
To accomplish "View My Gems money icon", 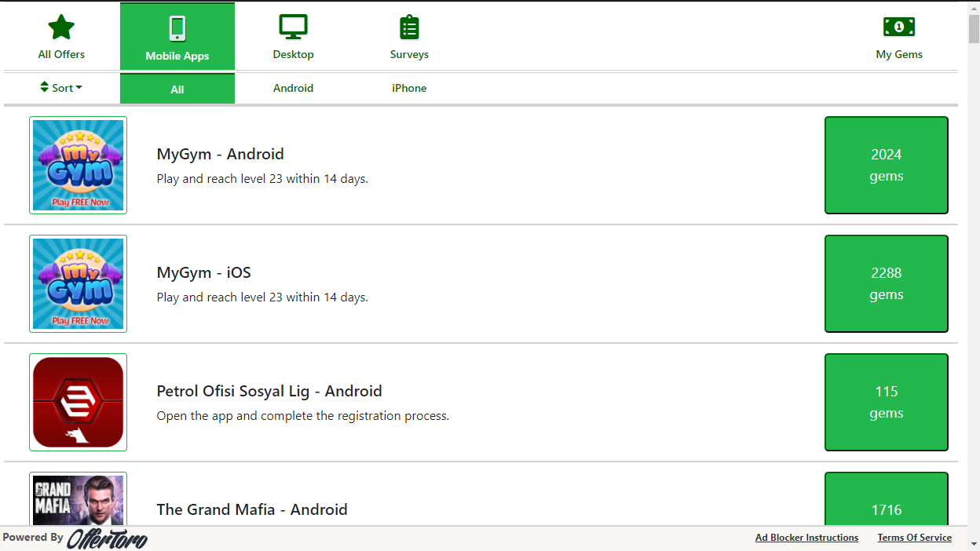I will coord(899,27).
